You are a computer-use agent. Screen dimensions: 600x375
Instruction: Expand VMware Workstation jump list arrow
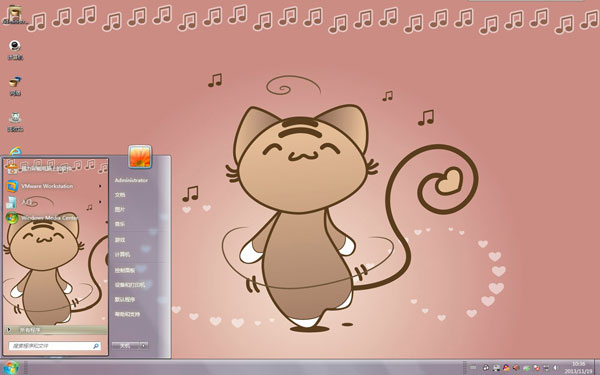coord(100,186)
